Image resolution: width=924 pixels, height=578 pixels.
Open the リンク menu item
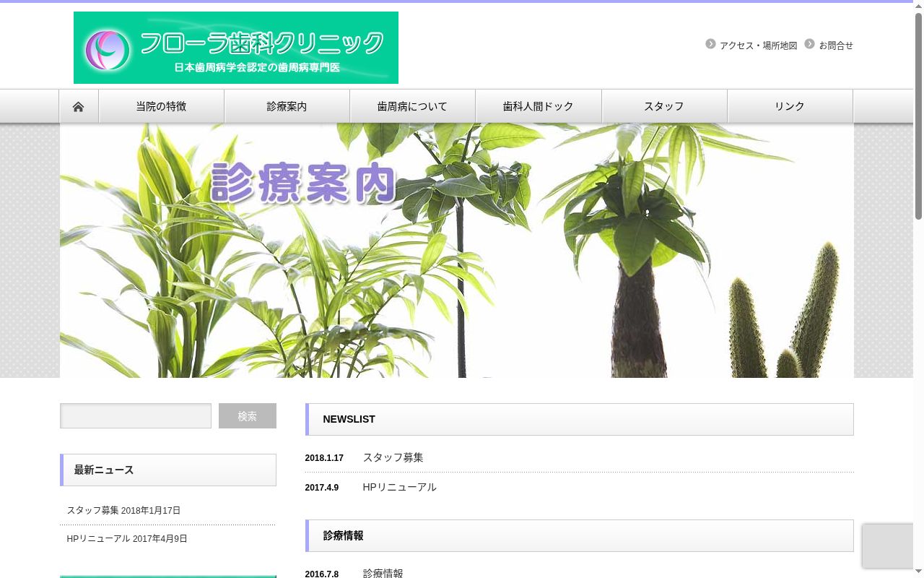[x=790, y=106]
